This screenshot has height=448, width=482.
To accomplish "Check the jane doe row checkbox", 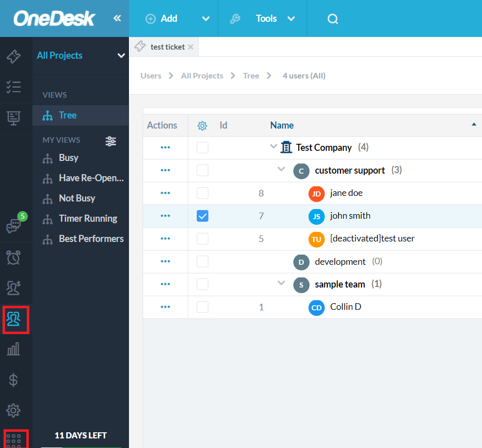I will click(x=202, y=193).
